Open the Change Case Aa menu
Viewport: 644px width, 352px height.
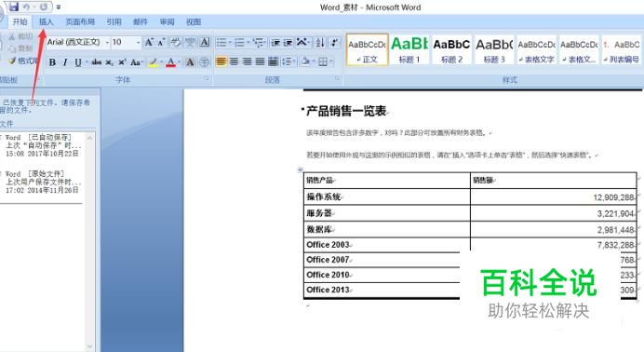(x=137, y=62)
